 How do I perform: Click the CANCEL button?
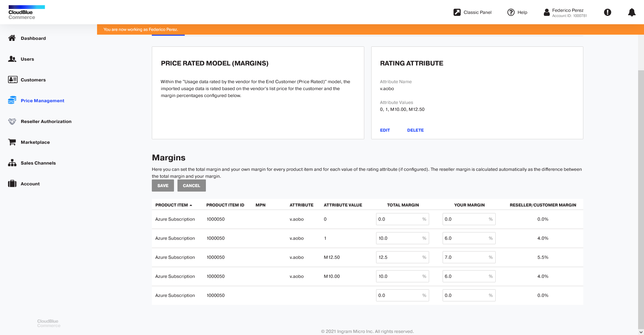coord(192,185)
